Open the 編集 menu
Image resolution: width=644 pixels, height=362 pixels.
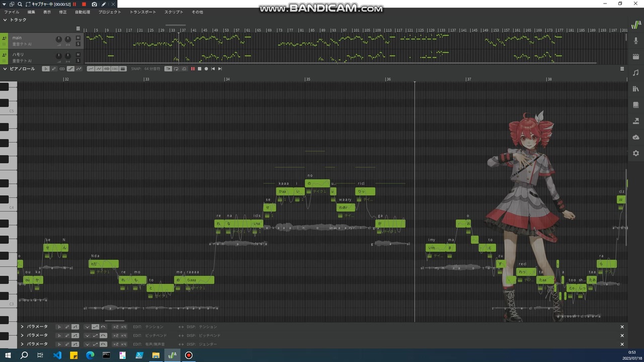[x=31, y=12]
